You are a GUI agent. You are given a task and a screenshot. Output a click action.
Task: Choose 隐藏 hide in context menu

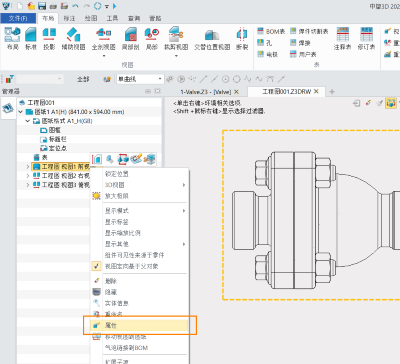(139, 292)
